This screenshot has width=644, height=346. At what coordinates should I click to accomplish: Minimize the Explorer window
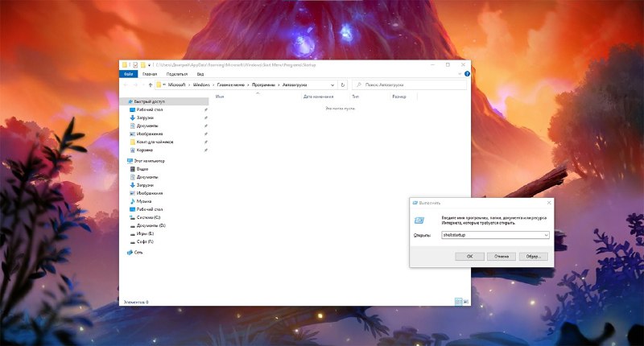(433, 65)
